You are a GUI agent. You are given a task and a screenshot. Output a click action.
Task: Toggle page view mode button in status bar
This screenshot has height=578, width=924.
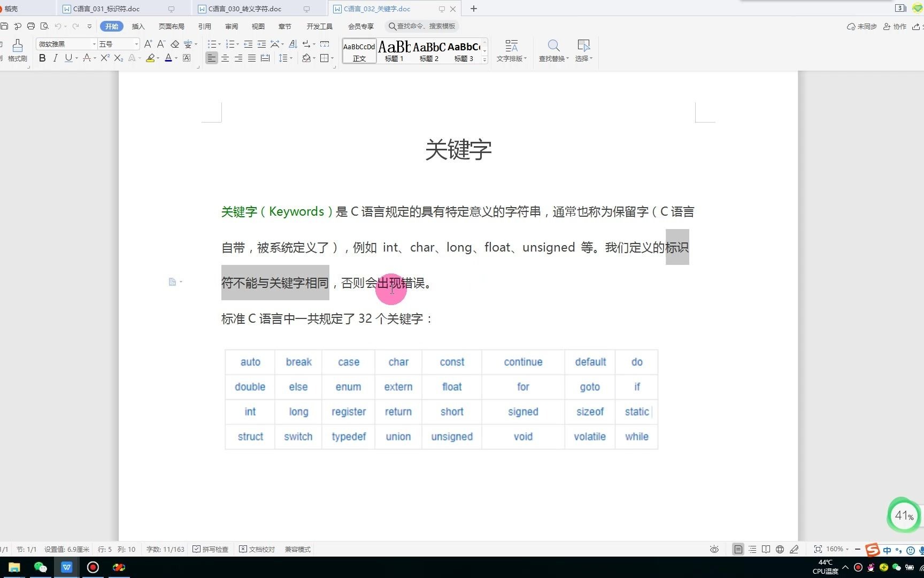coord(738,549)
